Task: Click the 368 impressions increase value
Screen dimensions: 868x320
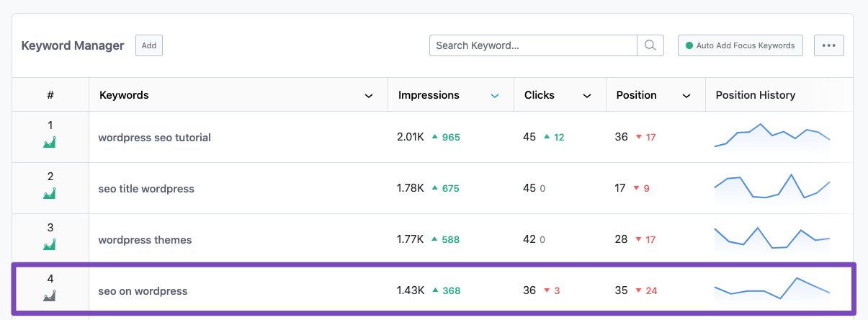Action: 451,291
